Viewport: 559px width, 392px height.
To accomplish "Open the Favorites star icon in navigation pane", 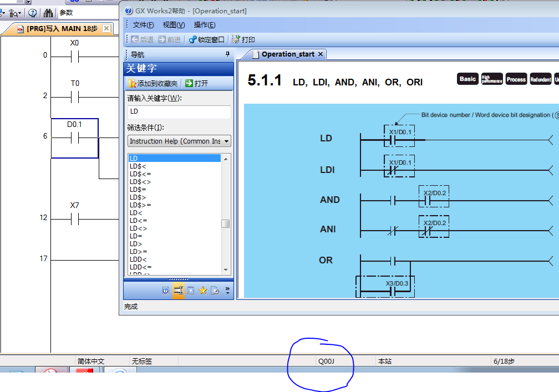I will coord(203,291).
